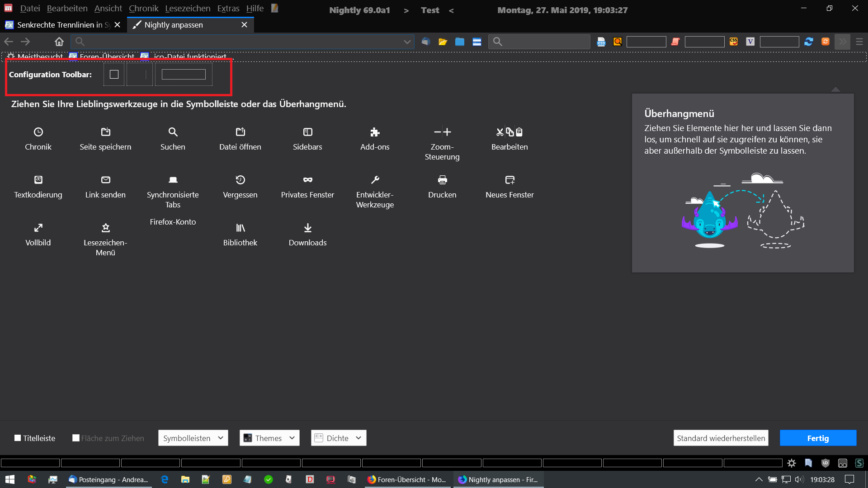Viewport: 868px width, 488px height.
Task: Click the Chronik history clock icon
Action: [38, 132]
